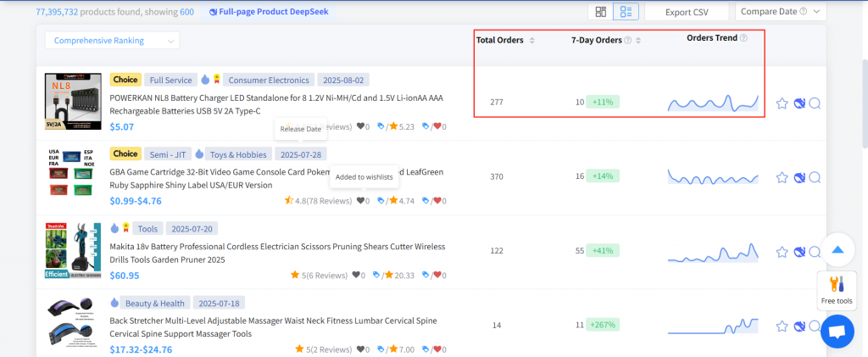Switch to grid view layout

point(601,12)
